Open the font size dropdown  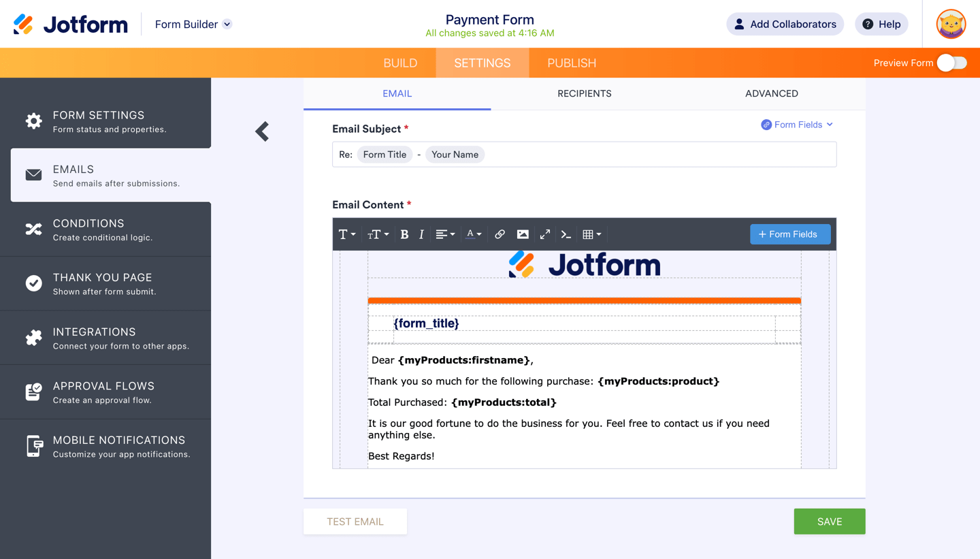pos(378,234)
